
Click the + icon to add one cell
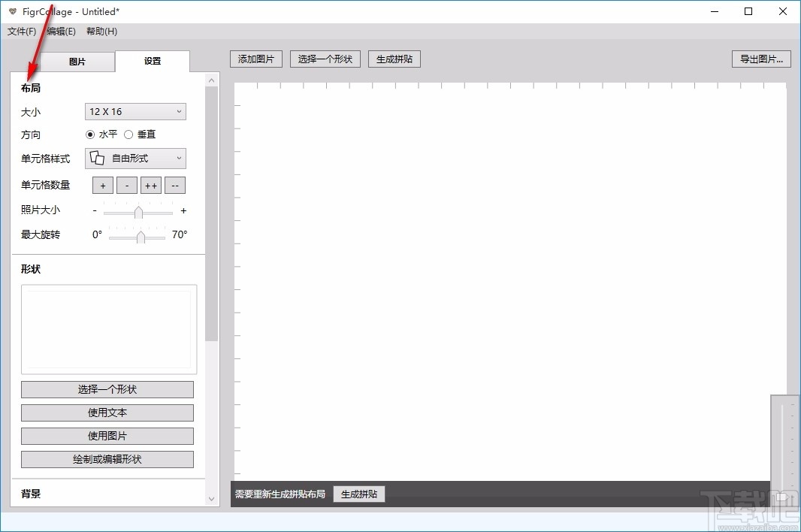[102, 185]
